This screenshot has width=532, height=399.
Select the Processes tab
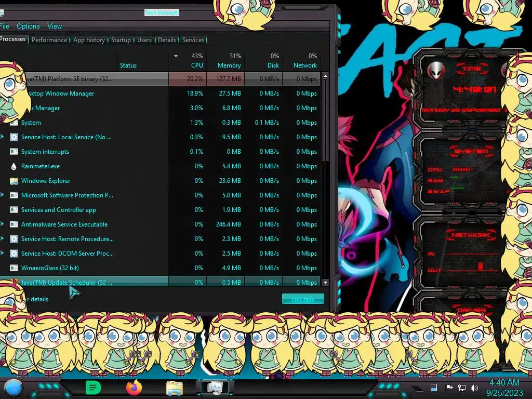13,39
